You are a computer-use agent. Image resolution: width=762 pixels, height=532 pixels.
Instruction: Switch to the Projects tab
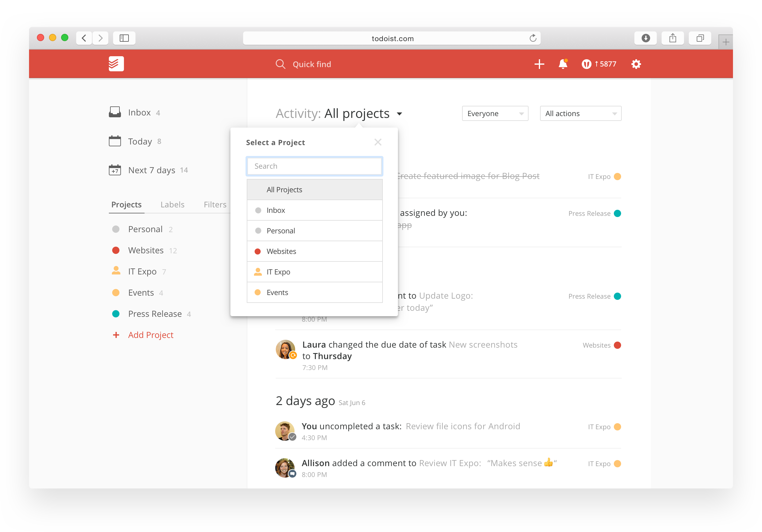126,205
